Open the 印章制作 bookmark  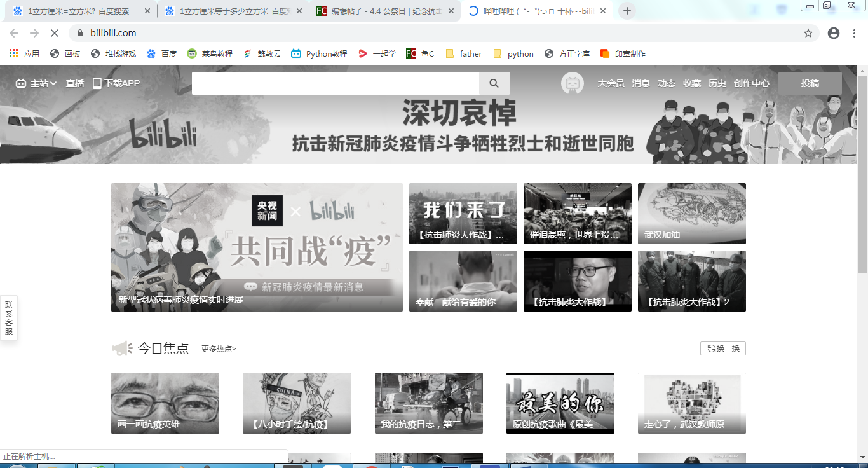[x=623, y=54]
